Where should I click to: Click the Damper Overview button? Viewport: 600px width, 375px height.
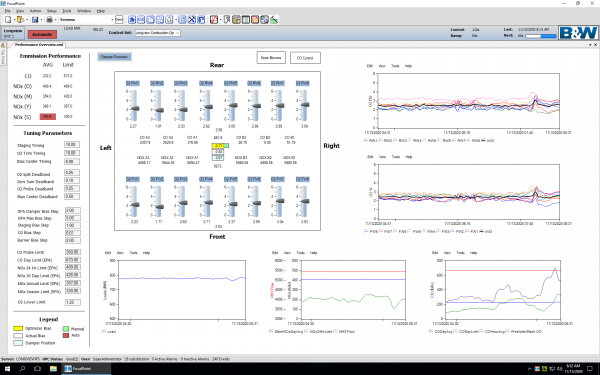click(x=114, y=57)
